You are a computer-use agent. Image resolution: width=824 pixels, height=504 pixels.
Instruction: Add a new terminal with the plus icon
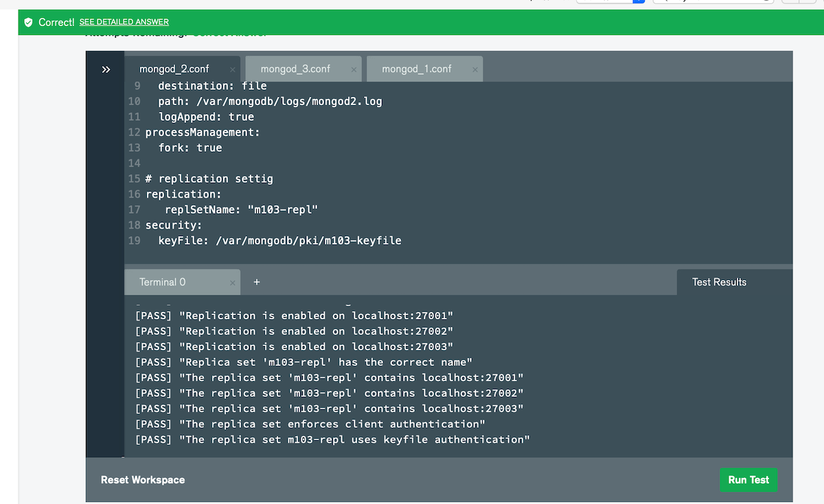tap(257, 282)
